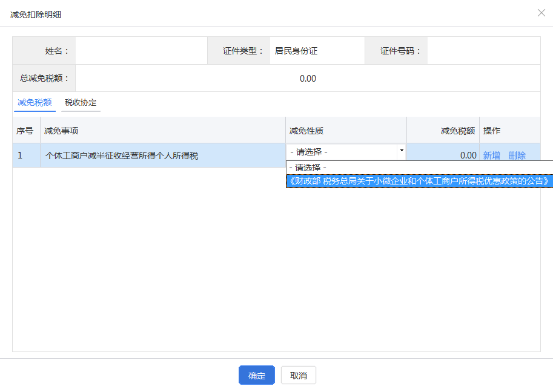Click the 减免性质 column header
Screen dimensions: 553x392
(x=345, y=131)
